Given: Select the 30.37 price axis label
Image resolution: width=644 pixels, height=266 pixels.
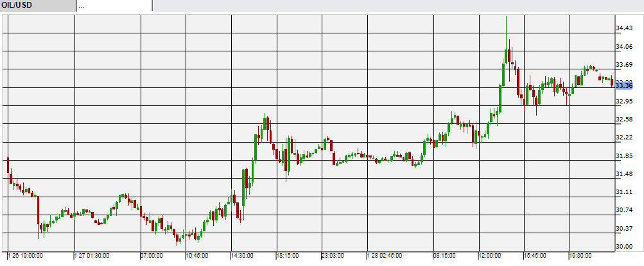Looking at the screenshot, I should click(x=625, y=229).
